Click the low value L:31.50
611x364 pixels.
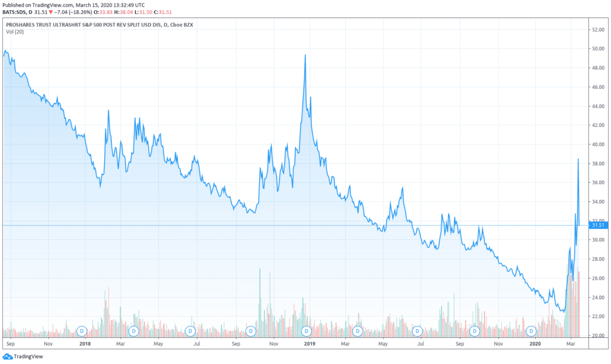[143, 12]
